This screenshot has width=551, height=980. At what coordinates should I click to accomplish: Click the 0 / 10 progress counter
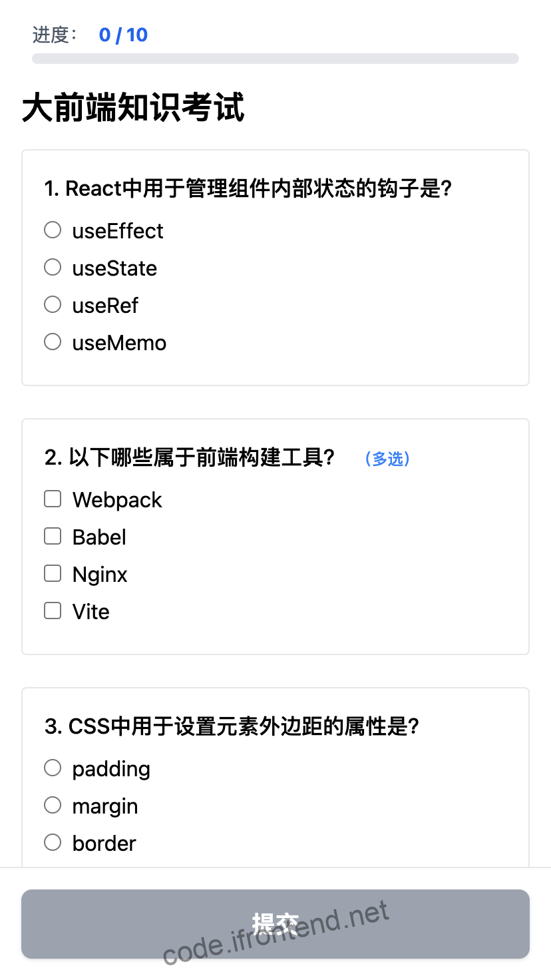coord(124,35)
